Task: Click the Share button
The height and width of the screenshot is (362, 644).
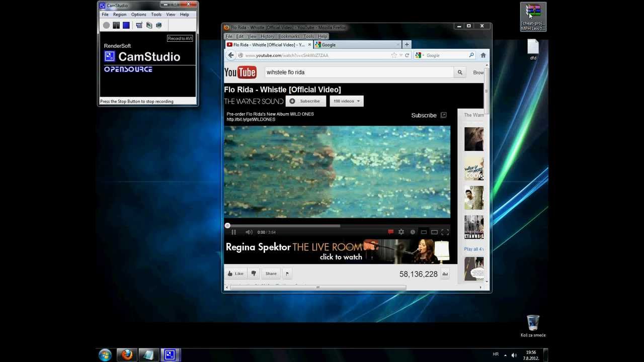Action: click(271, 274)
